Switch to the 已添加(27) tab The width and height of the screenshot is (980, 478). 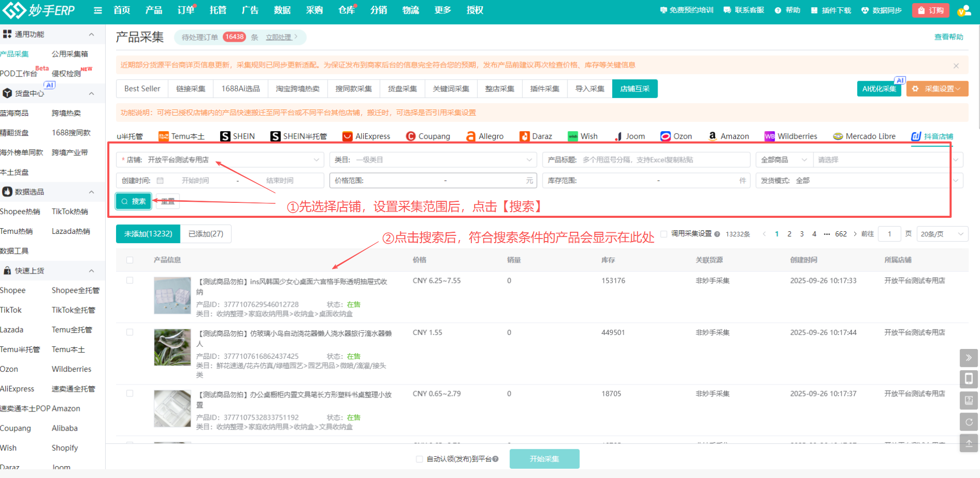tap(206, 234)
